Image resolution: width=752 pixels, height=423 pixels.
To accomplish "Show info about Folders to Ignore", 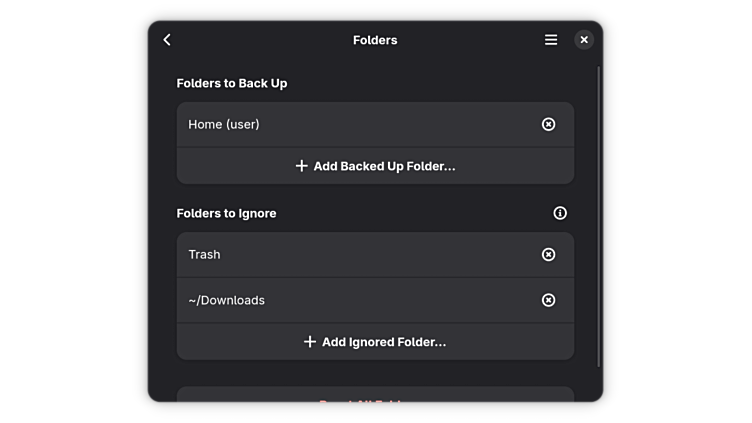I will [x=560, y=213].
